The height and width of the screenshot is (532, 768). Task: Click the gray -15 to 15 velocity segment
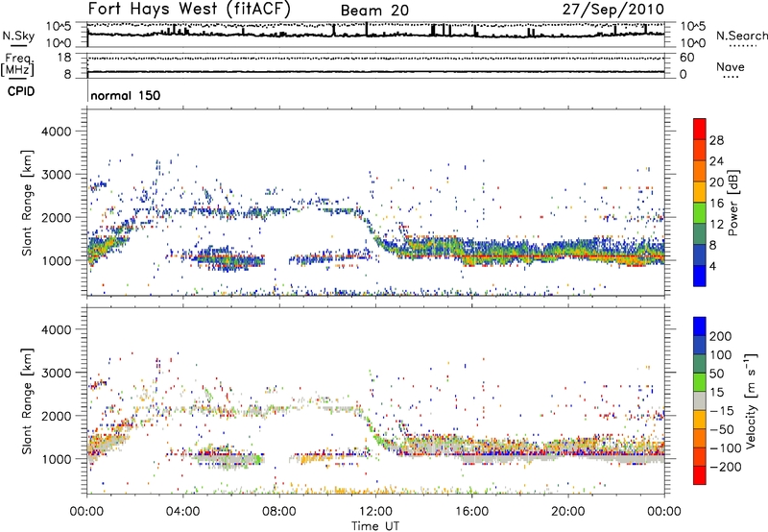pos(700,400)
